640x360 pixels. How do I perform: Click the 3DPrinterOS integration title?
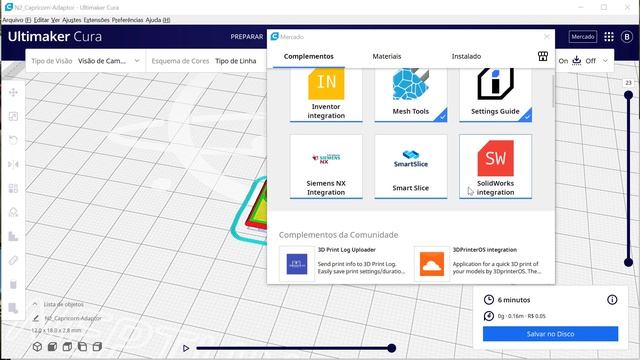(484, 249)
